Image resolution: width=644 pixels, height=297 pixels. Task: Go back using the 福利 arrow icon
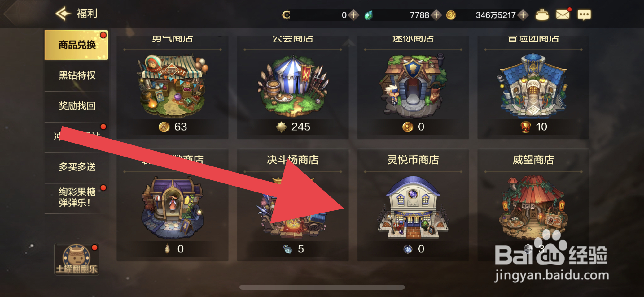pos(63,14)
